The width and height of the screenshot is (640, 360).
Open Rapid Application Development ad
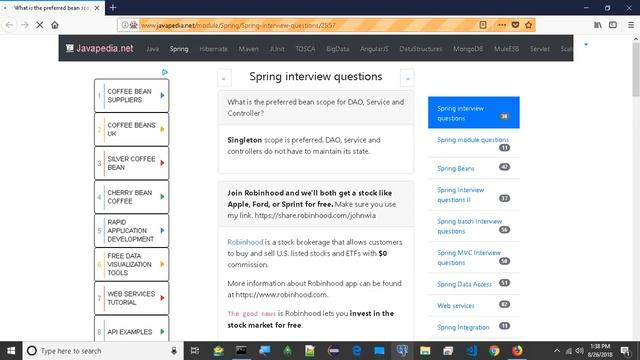[x=131, y=230]
